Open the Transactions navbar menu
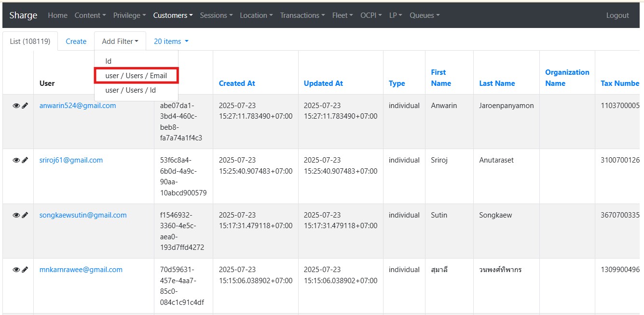The image size is (644, 315). point(302,15)
